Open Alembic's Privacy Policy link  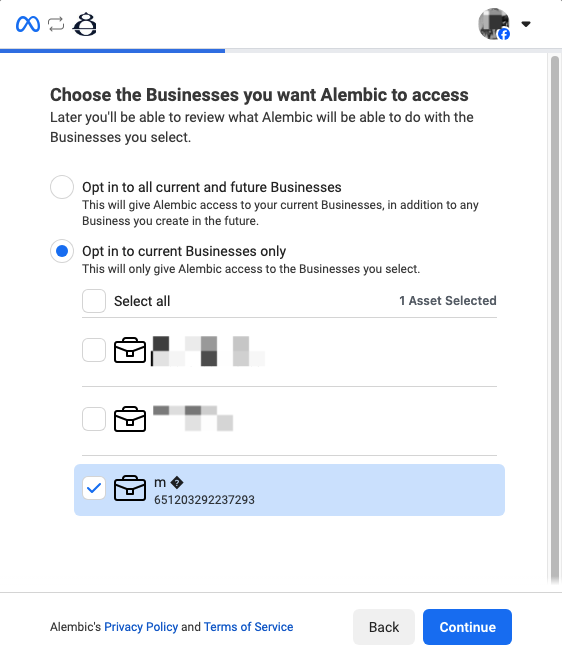(141, 627)
